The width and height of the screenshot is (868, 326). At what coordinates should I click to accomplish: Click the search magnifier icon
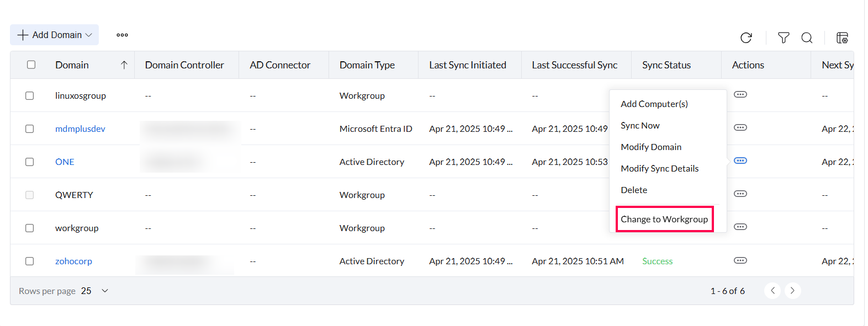pos(807,38)
